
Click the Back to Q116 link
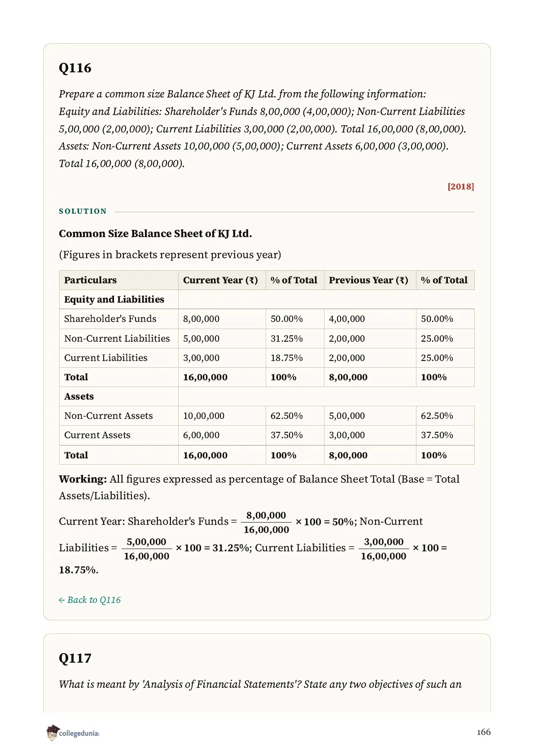(x=90, y=600)
